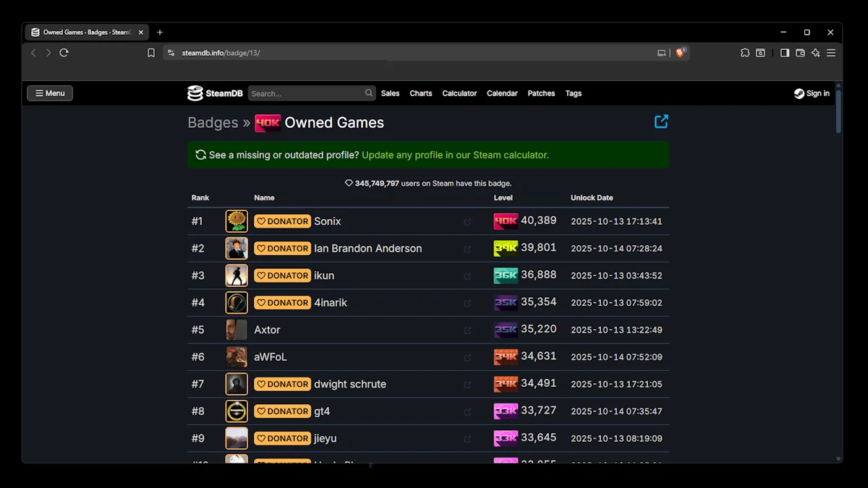The width and height of the screenshot is (868, 488).
Task: Open the browser hamburger main menu
Action: [831, 53]
